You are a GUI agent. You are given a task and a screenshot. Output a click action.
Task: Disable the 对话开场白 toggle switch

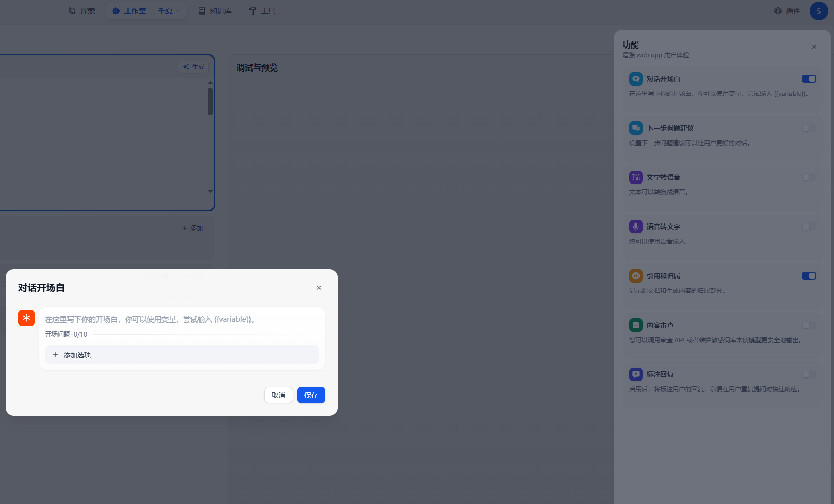coord(809,79)
